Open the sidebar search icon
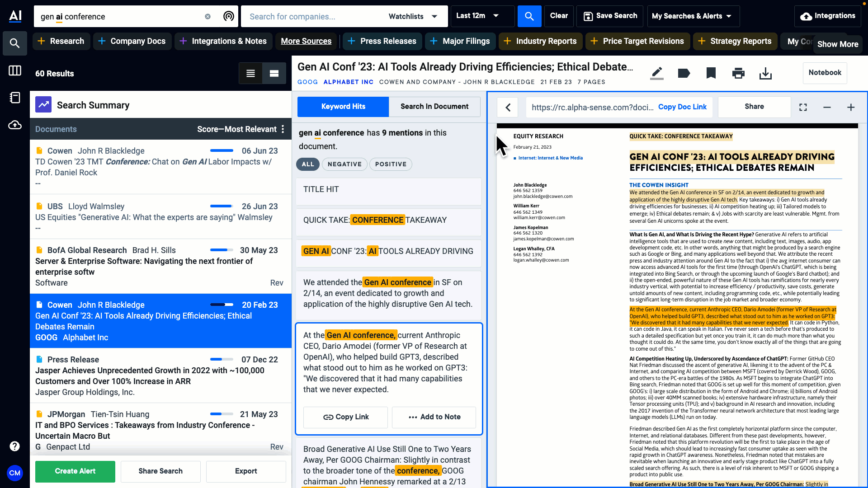This screenshot has height=488, width=868. tap(15, 43)
